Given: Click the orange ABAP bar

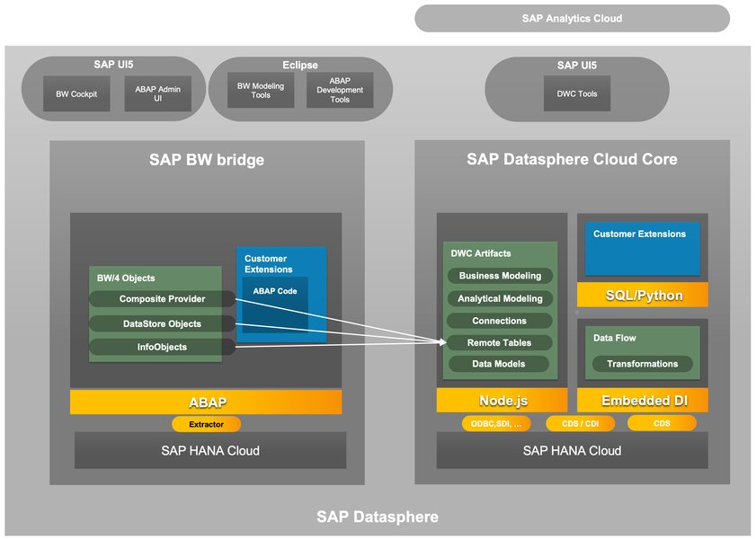Looking at the screenshot, I should (206, 402).
